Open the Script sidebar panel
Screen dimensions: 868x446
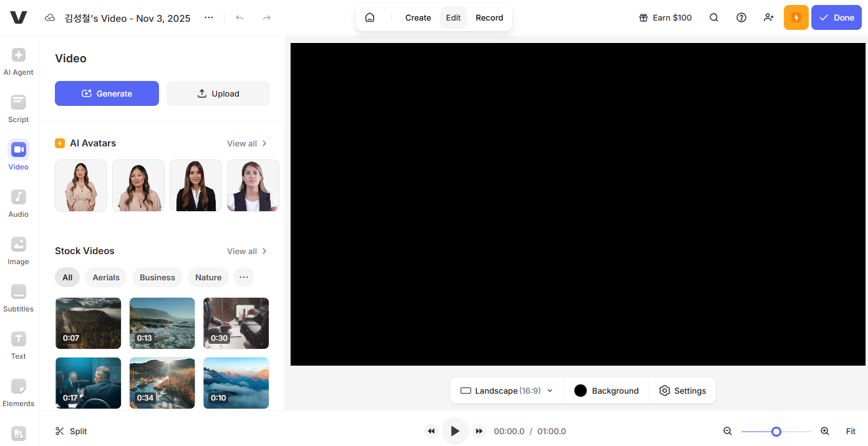point(19,109)
